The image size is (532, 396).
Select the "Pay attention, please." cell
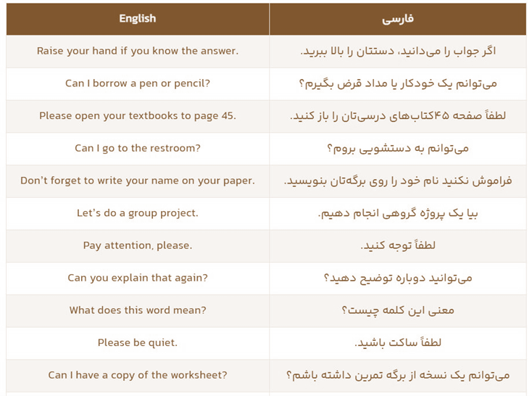click(138, 246)
